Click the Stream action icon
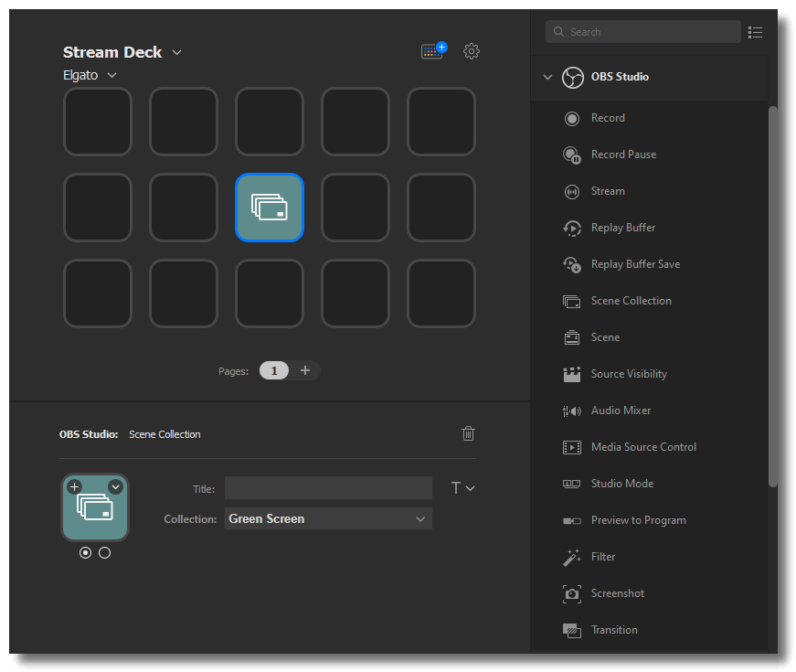The height and width of the screenshot is (672, 796). click(571, 191)
